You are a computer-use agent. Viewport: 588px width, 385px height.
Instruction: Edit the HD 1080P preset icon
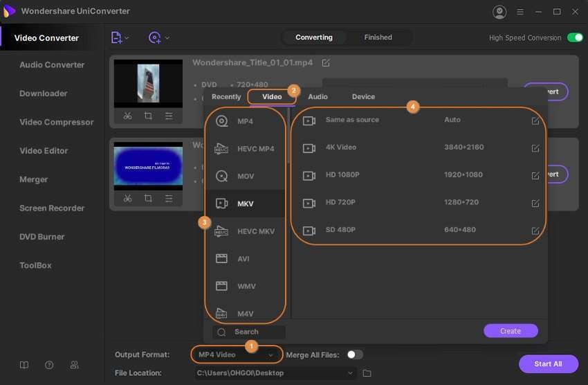535,176
